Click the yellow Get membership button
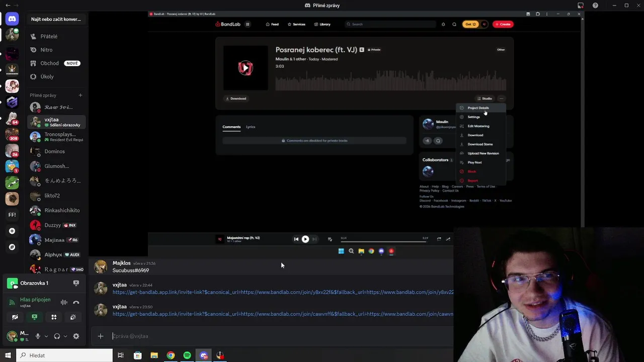The height and width of the screenshot is (362, 644). 470,24
